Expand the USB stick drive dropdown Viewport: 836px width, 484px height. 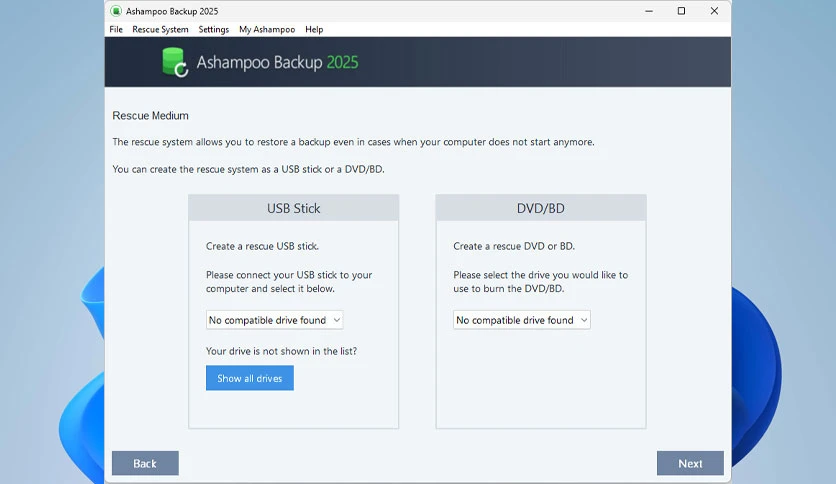(x=275, y=320)
